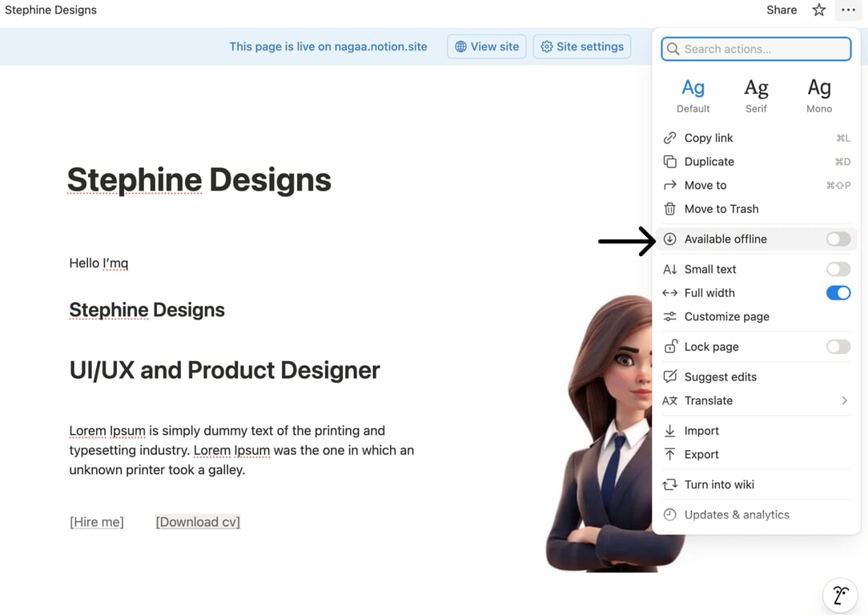Open Updates & analytics

(x=756, y=514)
